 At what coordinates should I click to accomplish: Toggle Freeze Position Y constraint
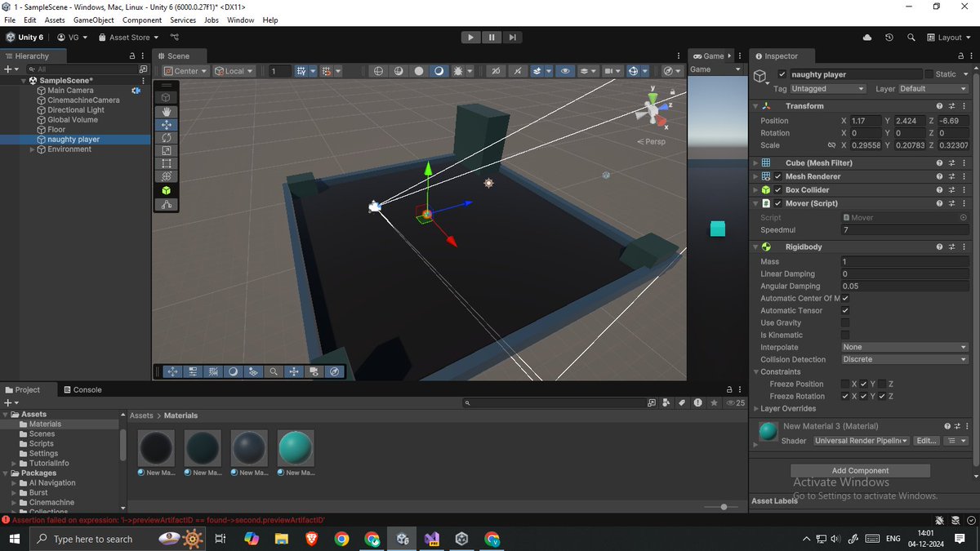pos(863,384)
